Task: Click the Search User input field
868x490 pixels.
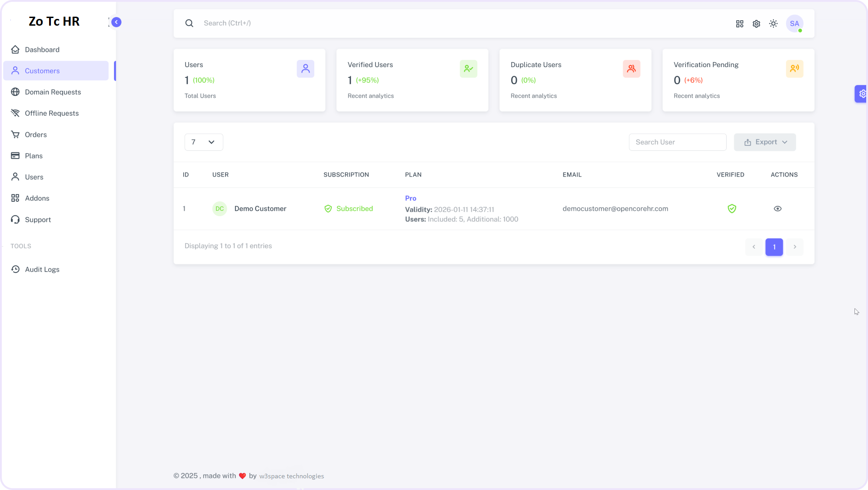Action: pyautogui.click(x=677, y=142)
